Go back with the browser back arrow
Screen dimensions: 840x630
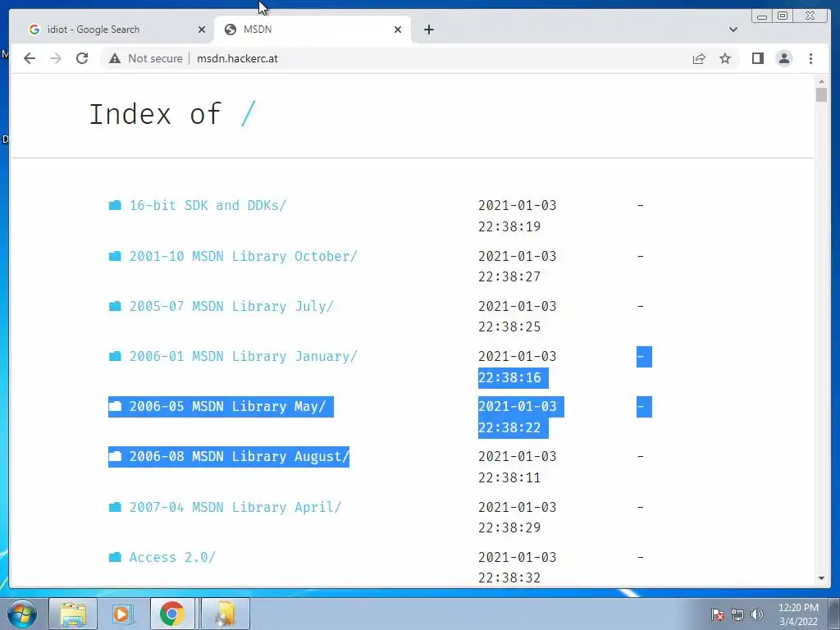(x=30, y=58)
